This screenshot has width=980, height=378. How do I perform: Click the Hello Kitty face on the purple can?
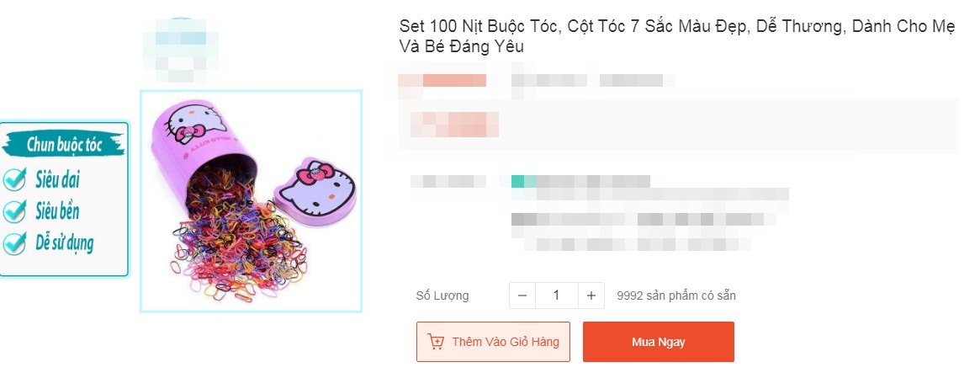[189, 123]
